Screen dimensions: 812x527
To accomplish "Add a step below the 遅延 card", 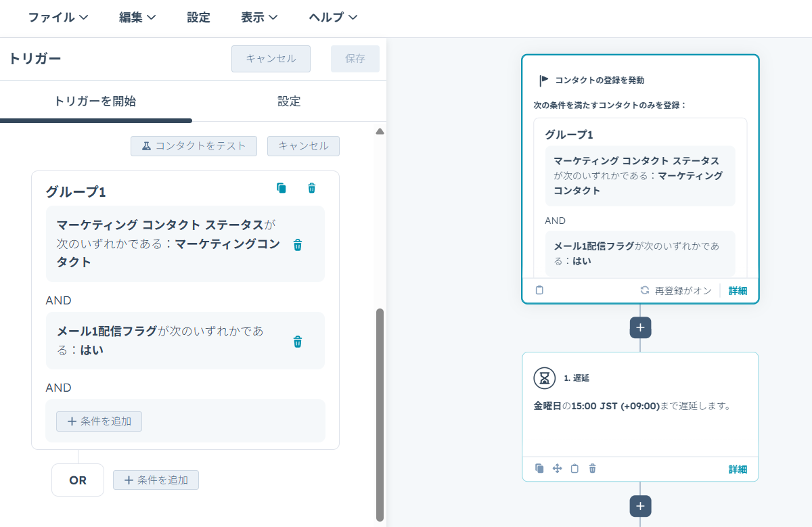I will (640, 506).
